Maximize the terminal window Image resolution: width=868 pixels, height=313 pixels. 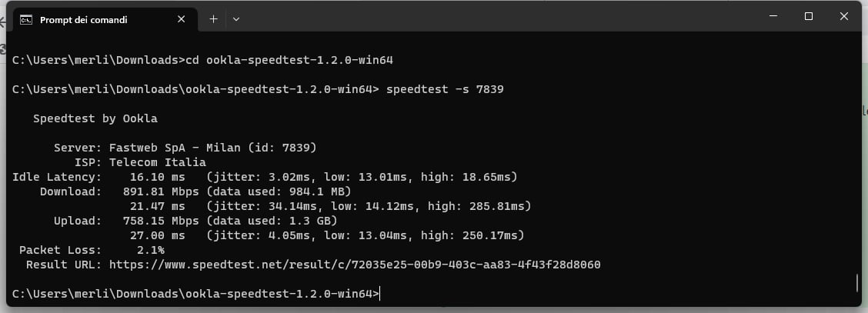coord(808,16)
